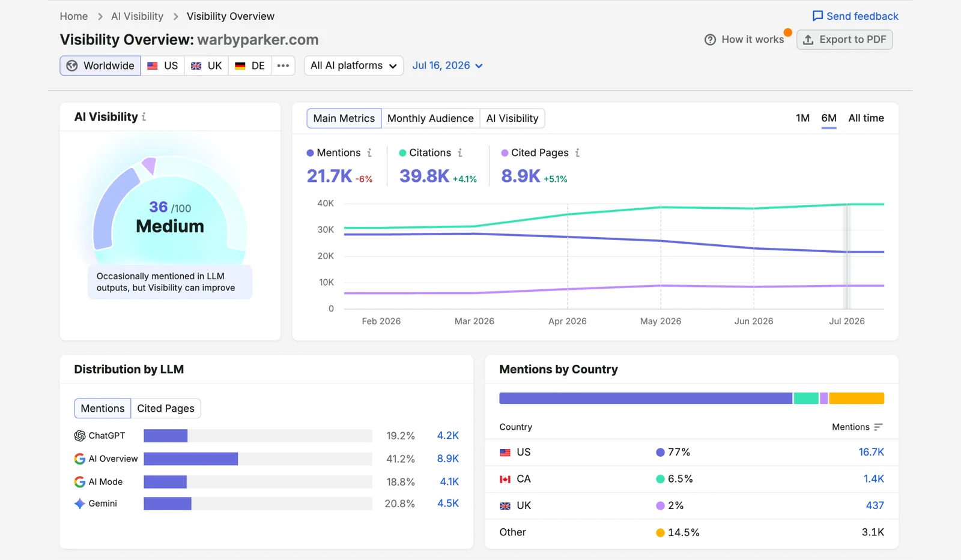The image size is (961, 560).
Task: Click the Export to PDF button
Action: coord(844,40)
